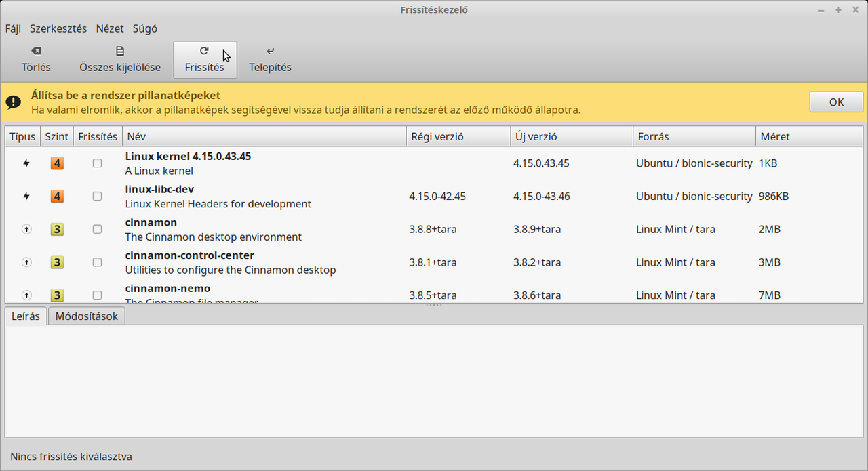
Task: Select the cinnamon-control-center package name
Action: [190, 255]
